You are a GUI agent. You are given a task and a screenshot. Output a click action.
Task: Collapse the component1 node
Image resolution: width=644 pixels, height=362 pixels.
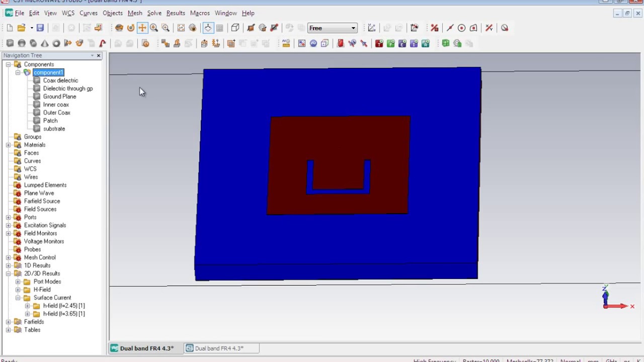pos(18,72)
